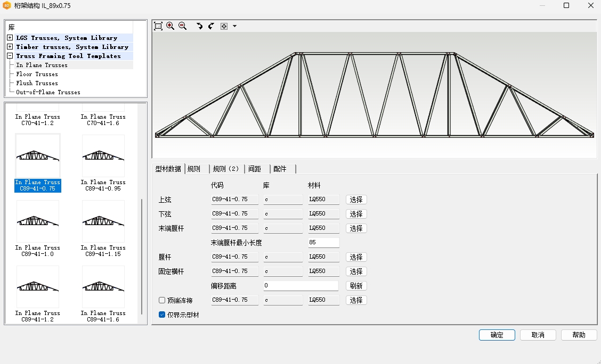Screen dimensions: 601x364
Task: Click the zoom out magnifier icon
Action: [182, 26]
